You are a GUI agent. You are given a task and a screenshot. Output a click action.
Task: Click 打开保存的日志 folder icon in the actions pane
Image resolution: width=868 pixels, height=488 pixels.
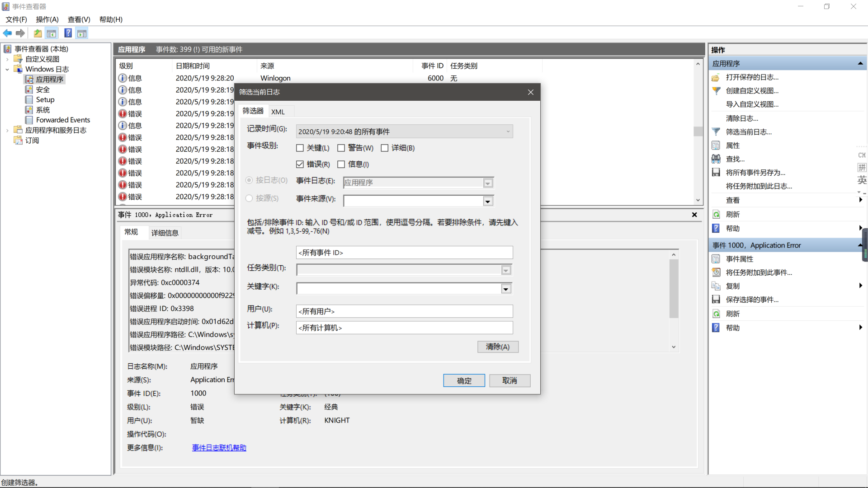pos(716,77)
